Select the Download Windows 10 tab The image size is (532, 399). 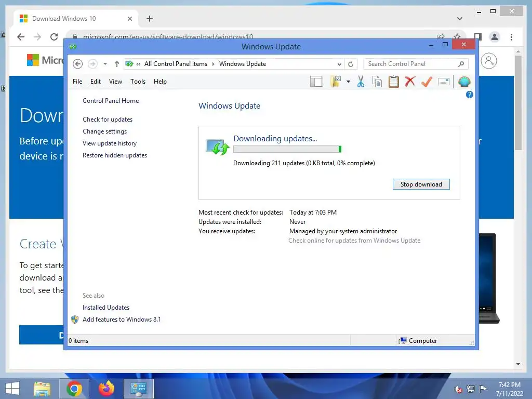click(76, 19)
